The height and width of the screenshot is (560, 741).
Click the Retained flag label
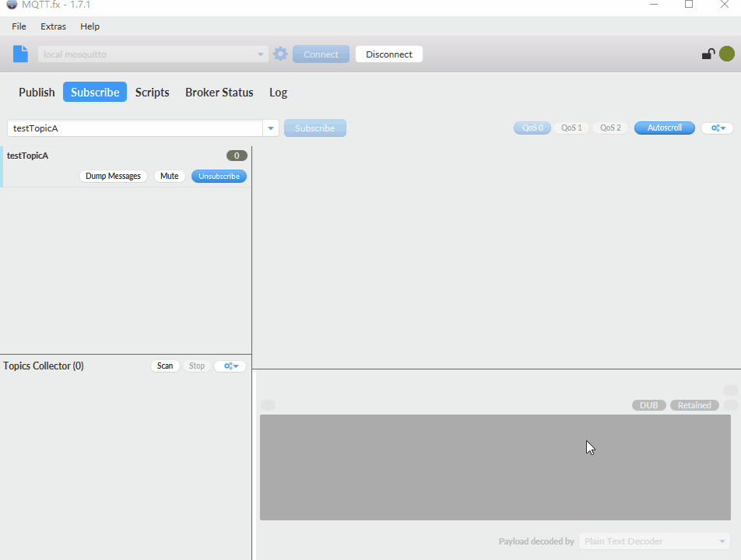[x=694, y=405]
